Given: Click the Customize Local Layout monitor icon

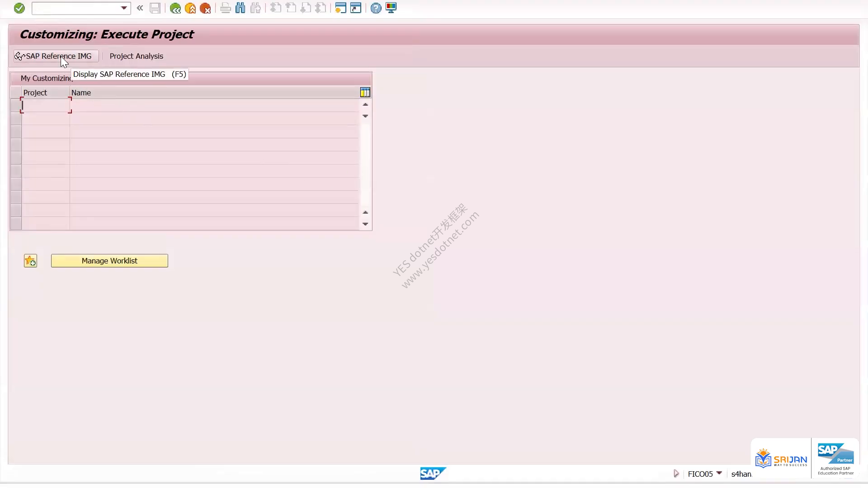Looking at the screenshot, I should [391, 8].
